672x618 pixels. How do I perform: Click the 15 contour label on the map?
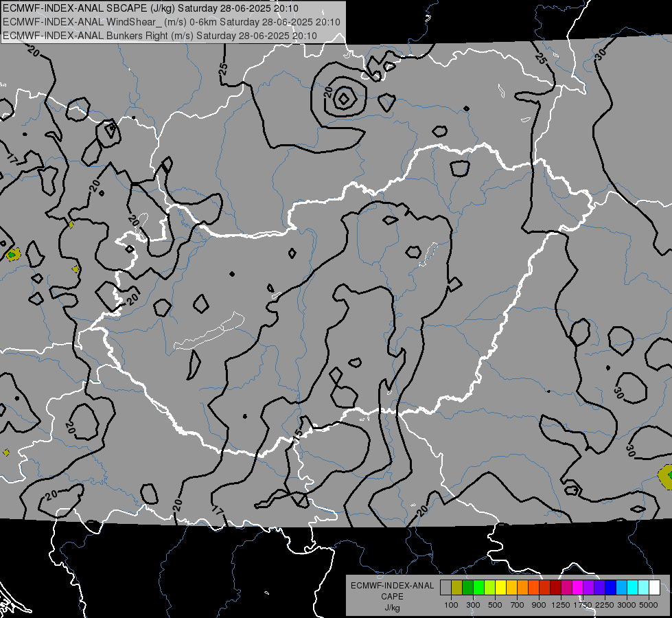pyautogui.click(x=297, y=435)
